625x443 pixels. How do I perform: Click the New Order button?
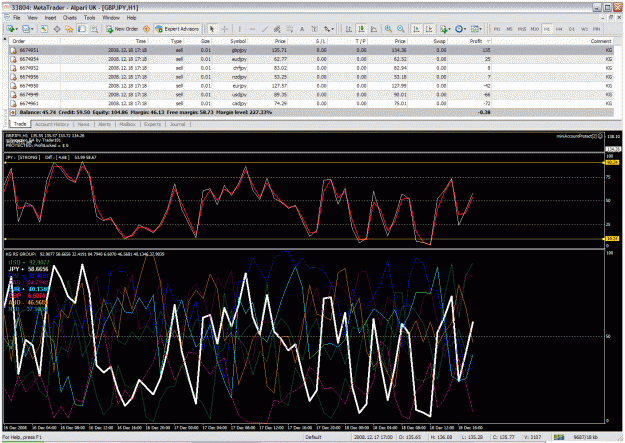coord(122,29)
